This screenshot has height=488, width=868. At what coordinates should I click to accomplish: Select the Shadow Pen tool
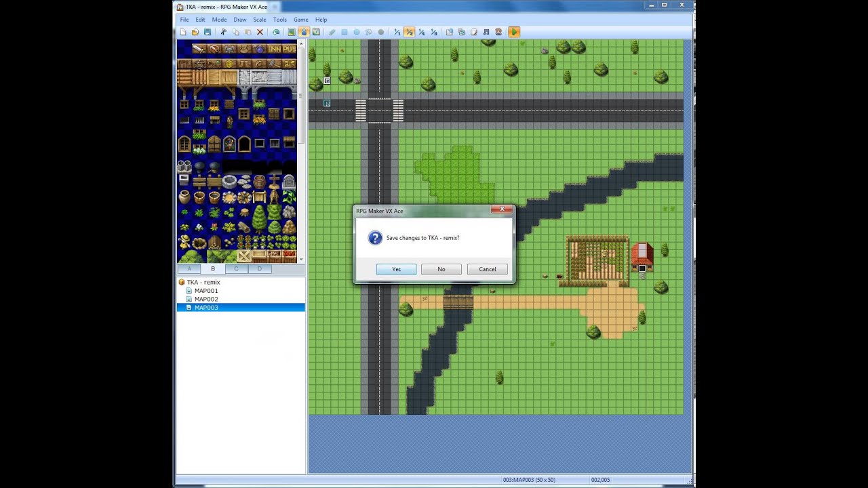tap(380, 32)
